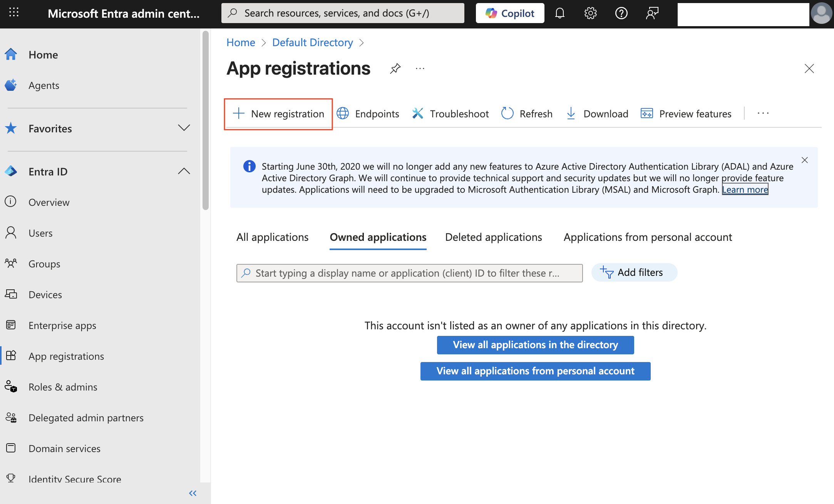The image size is (834, 504).
Task: Collapse the left navigation sidebar
Action: 193,493
